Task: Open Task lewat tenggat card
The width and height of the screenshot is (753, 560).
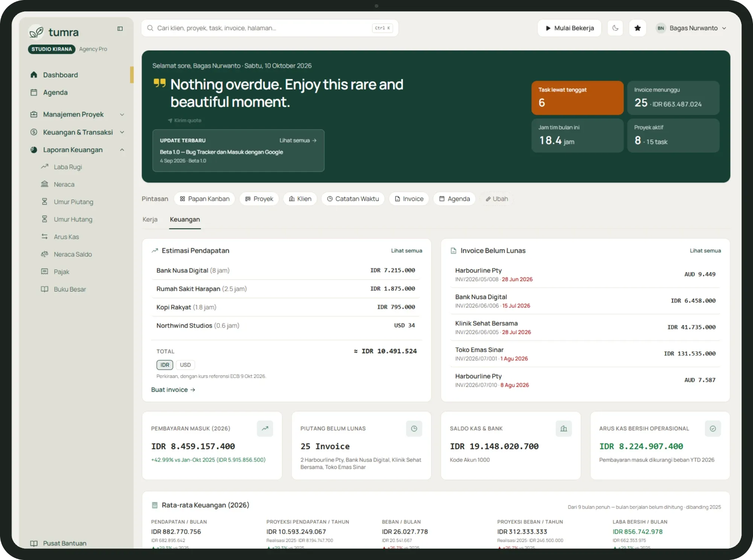Action: [x=577, y=98]
